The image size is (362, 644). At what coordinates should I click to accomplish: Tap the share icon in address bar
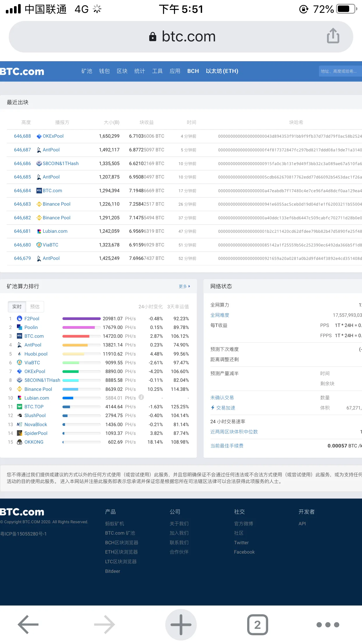(x=333, y=36)
